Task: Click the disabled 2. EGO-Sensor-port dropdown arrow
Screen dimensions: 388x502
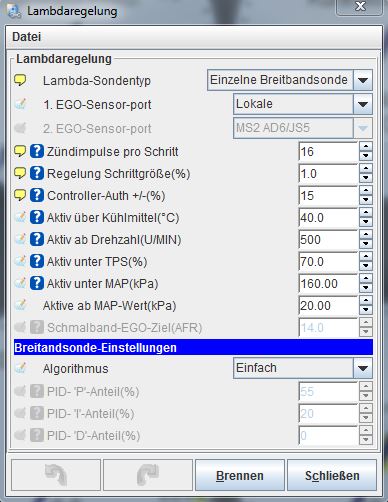Action: tap(363, 128)
